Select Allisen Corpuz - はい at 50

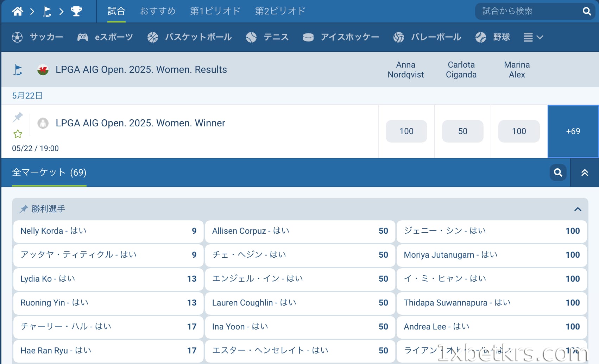point(300,231)
